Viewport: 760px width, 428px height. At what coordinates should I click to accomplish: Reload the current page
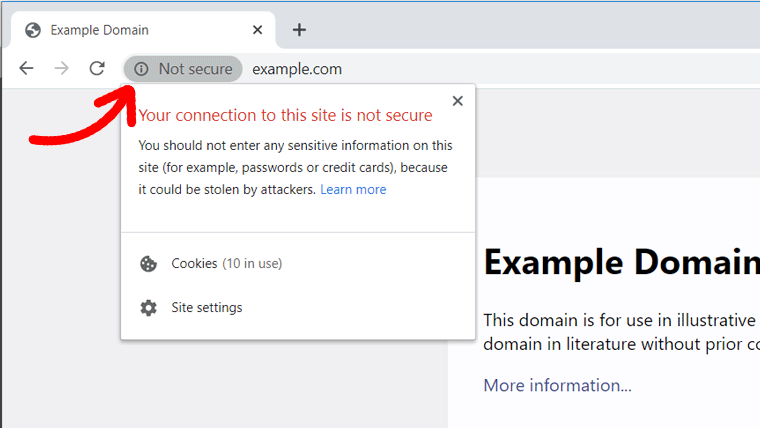pos(97,68)
